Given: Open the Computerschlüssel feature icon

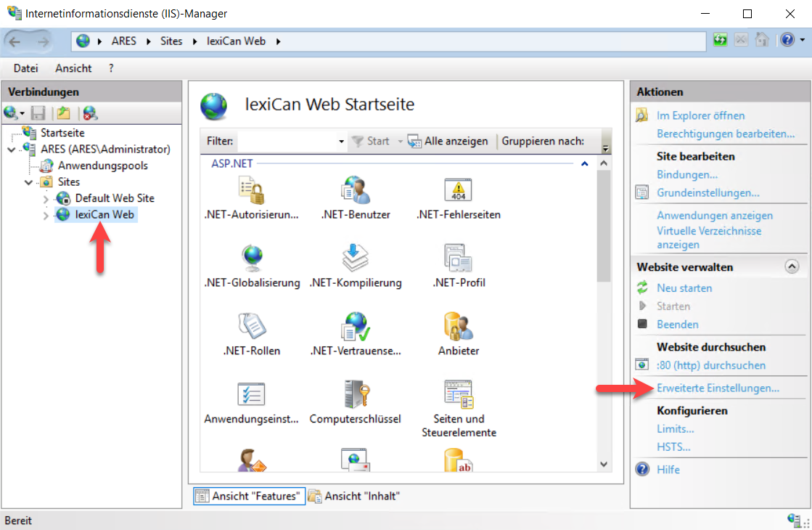Looking at the screenshot, I should [x=355, y=395].
